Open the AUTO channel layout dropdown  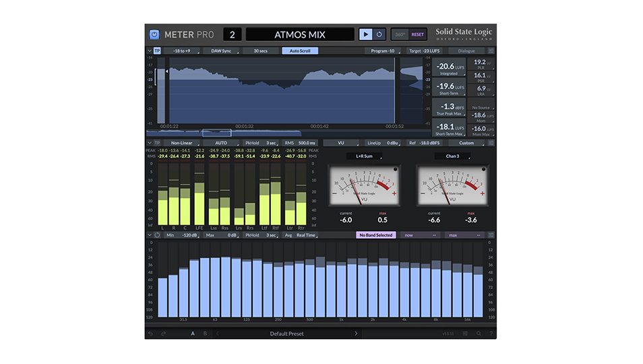(221, 143)
